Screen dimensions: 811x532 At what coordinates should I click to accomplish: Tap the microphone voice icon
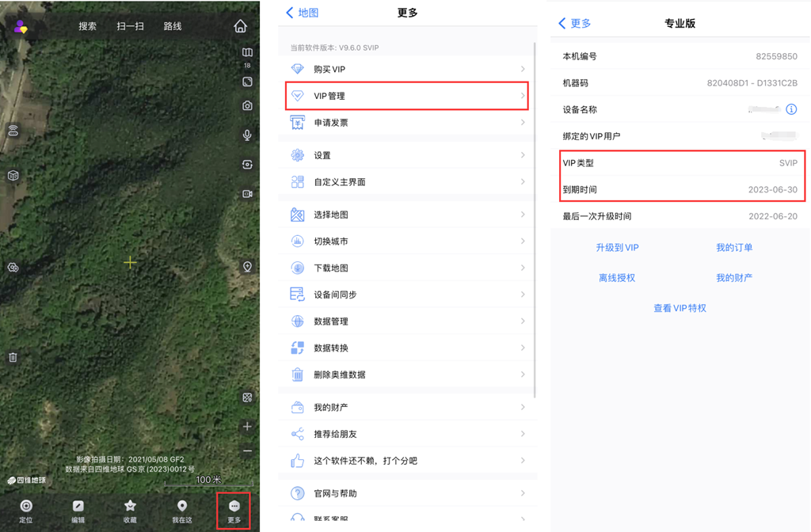click(247, 135)
